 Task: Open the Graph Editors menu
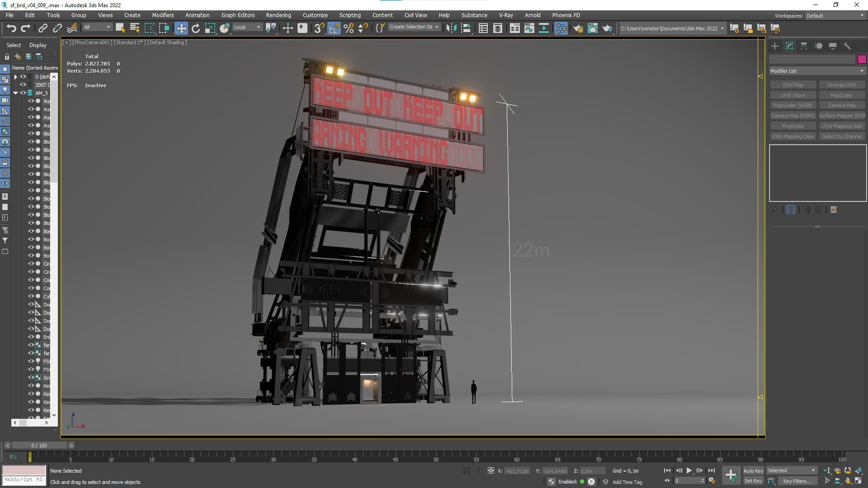(238, 15)
